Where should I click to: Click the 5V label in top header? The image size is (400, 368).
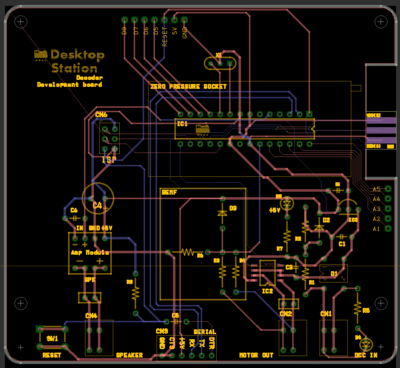pyautogui.click(x=175, y=31)
